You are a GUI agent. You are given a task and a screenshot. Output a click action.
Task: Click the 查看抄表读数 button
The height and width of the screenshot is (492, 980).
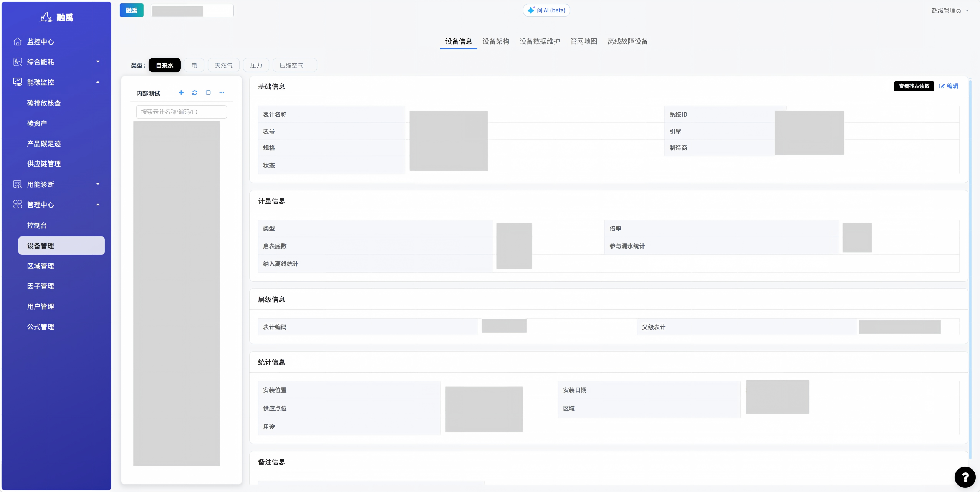click(914, 86)
